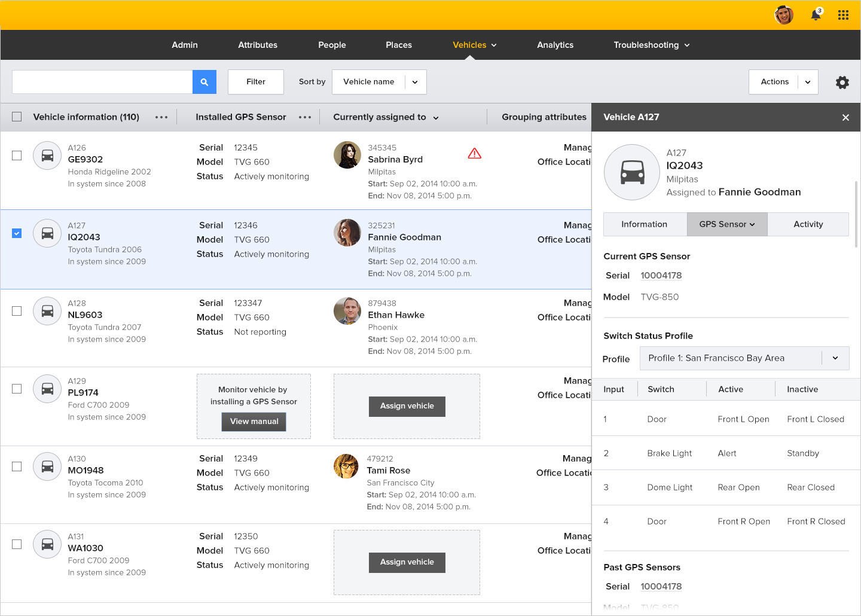This screenshot has height=616, width=861.
Task: Switch to the Activity tab
Action: click(x=808, y=224)
